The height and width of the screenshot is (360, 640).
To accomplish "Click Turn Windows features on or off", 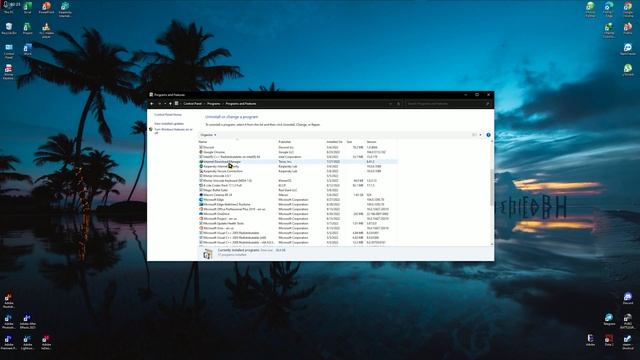I will tap(173, 131).
